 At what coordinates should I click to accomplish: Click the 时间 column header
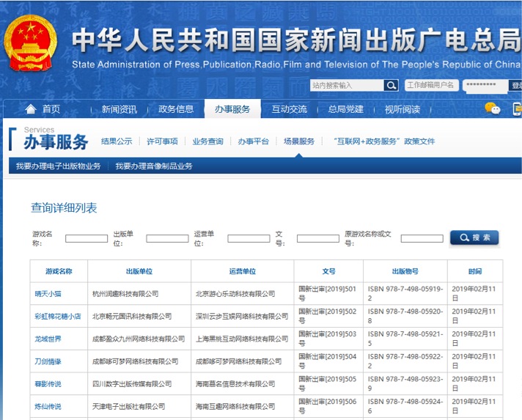tap(475, 271)
